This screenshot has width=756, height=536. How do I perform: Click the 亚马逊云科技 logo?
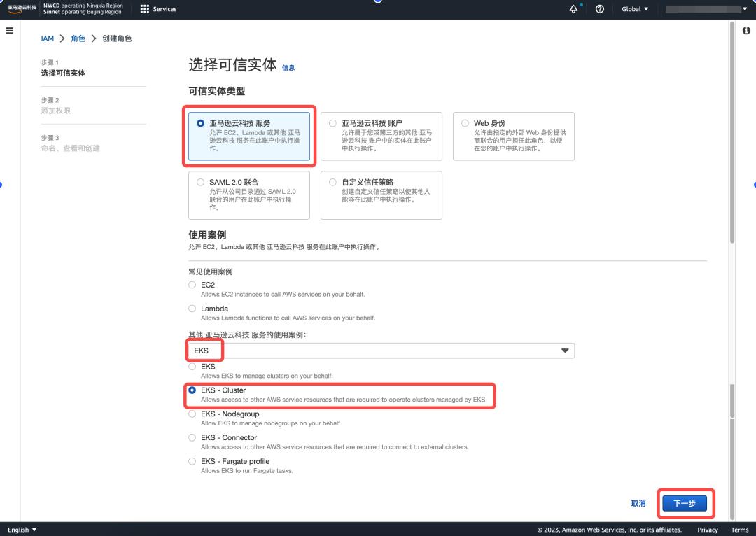tap(21, 9)
